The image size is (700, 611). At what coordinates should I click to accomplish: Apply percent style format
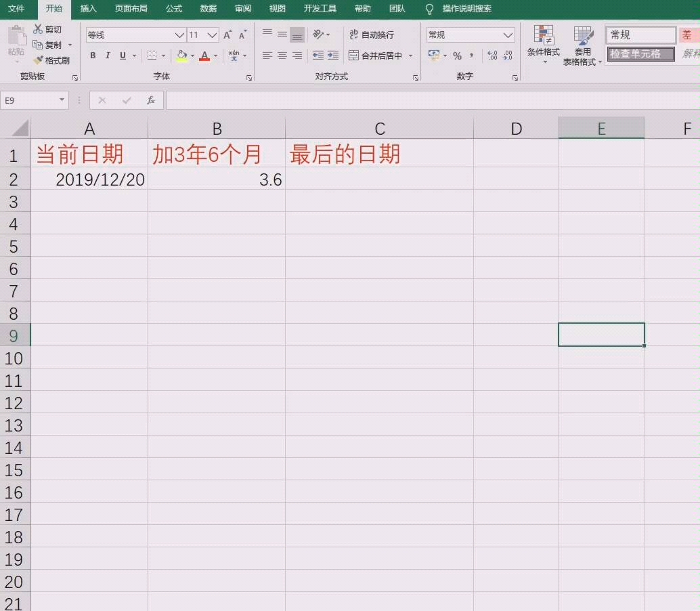pyautogui.click(x=457, y=56)
